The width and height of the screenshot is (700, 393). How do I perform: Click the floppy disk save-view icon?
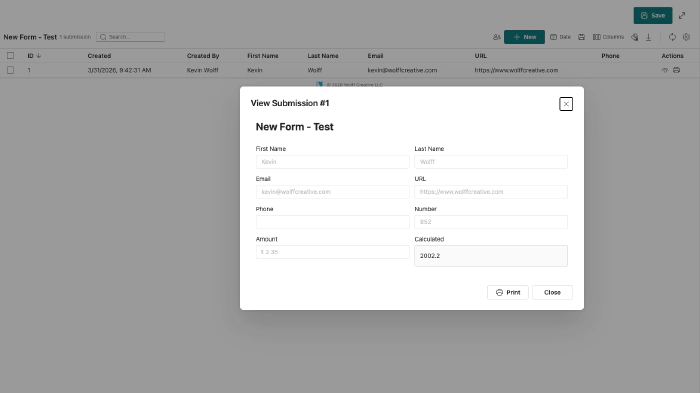581,37
